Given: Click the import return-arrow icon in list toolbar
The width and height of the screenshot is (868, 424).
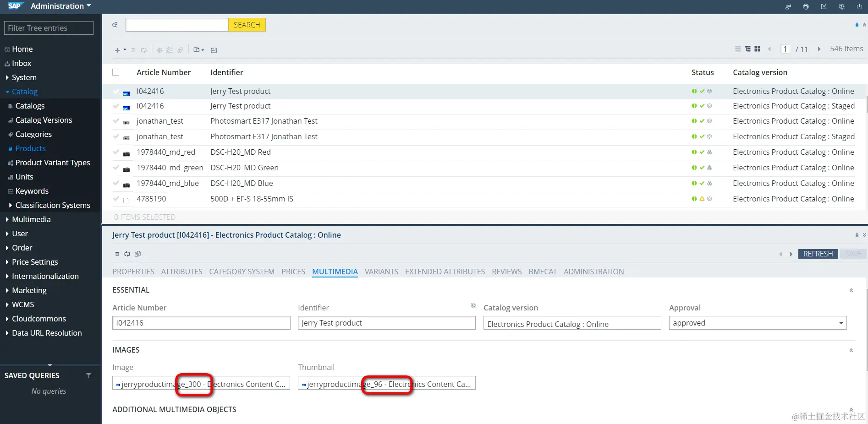Looking at the screenshot, I should click(214, 50).
